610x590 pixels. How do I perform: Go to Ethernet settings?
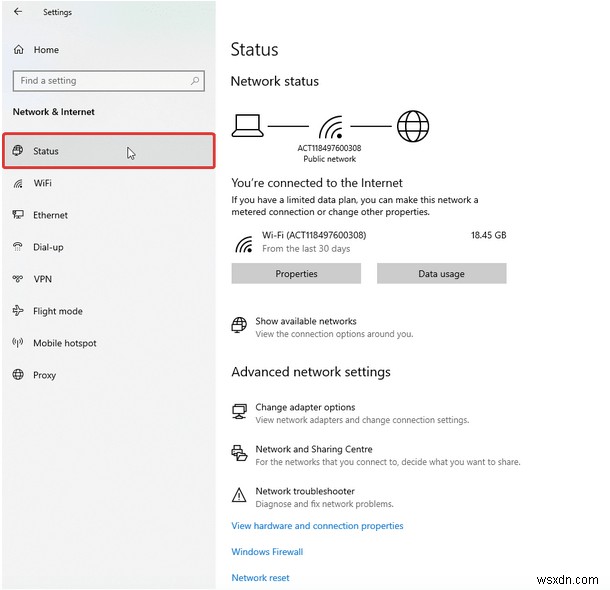(x=50, y=215)
